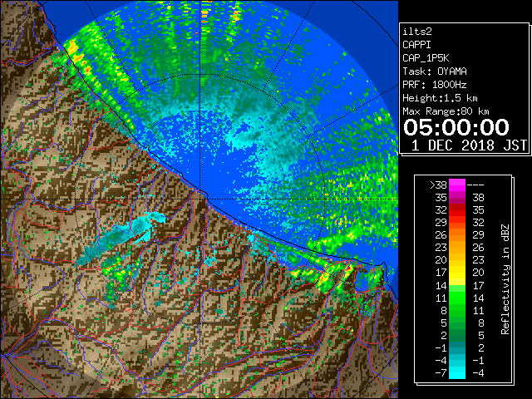Click the bright green 11 to 14 dBZ legend swatch

pos(457,298)
